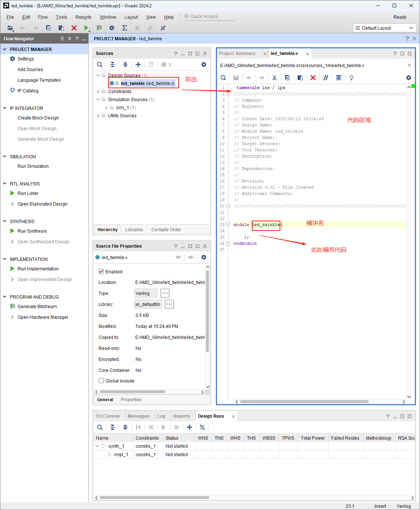Save file using editor toolbar icon
Screen dimensions: 420x510
pyautogui.click(x=236, y=78)
